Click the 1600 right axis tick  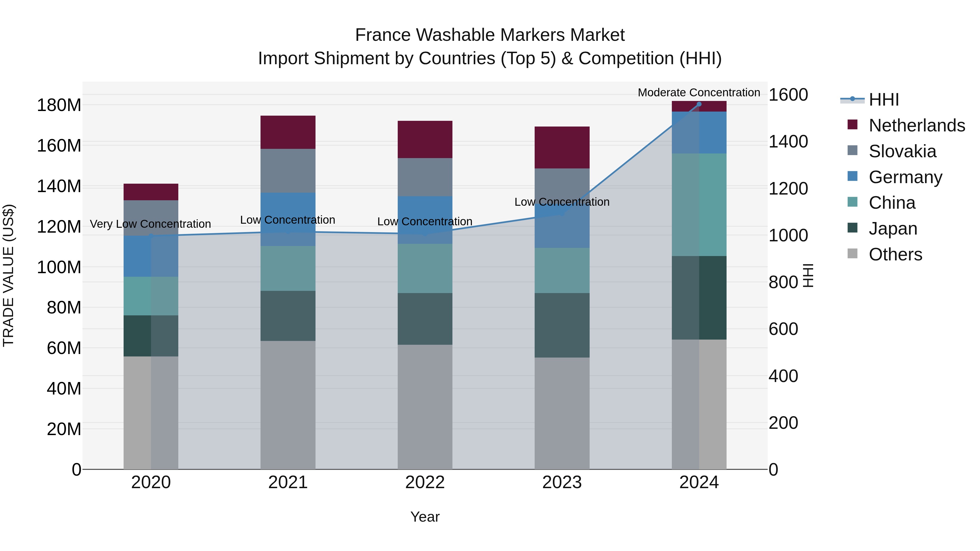(x=788, y=95)
